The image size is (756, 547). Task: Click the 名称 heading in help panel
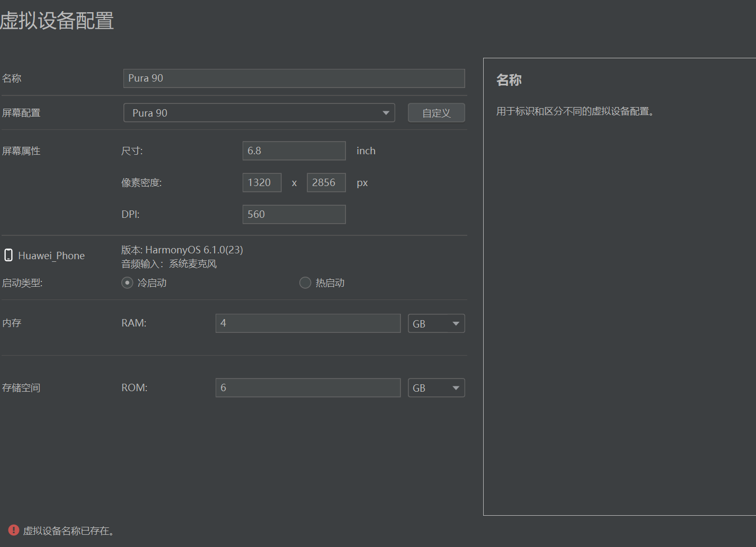pyautogui.click(x=509, y=80)
